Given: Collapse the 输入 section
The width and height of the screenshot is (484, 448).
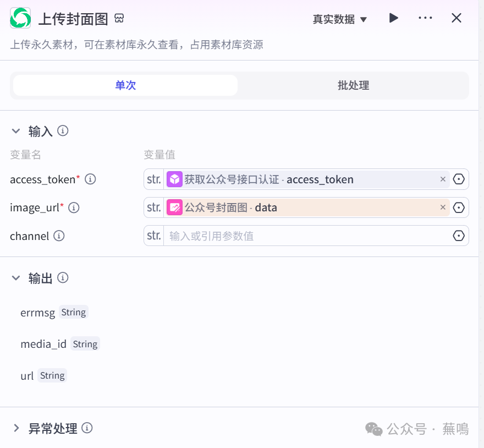Looking at the screenshot, I should [x=16, y=131].
